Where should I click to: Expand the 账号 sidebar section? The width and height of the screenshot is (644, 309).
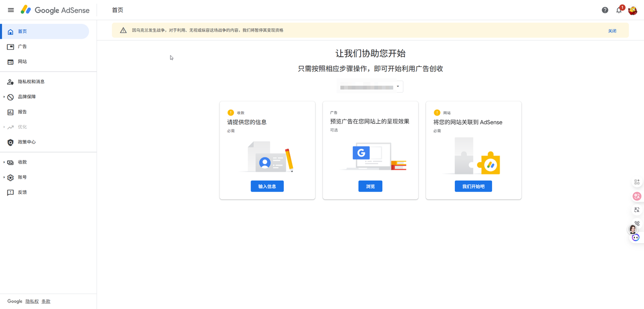(x=4, y=178)
